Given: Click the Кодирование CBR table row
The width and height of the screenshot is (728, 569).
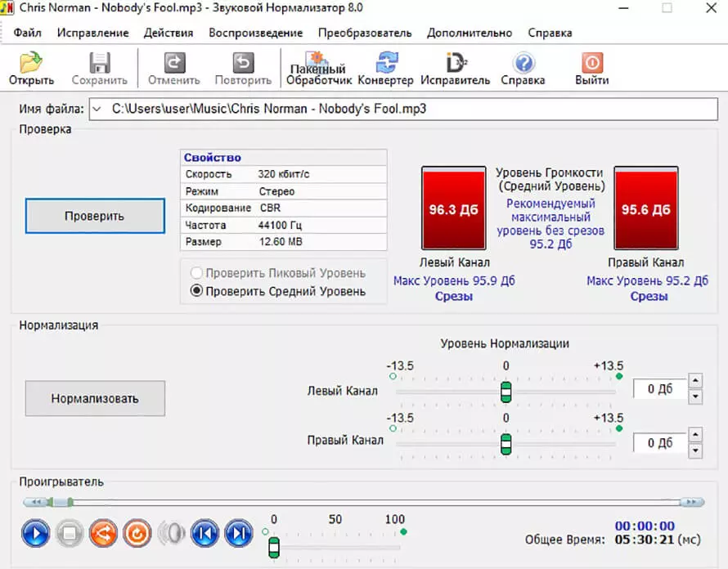Looking at the screenshot, I should (x=284, y=208).
